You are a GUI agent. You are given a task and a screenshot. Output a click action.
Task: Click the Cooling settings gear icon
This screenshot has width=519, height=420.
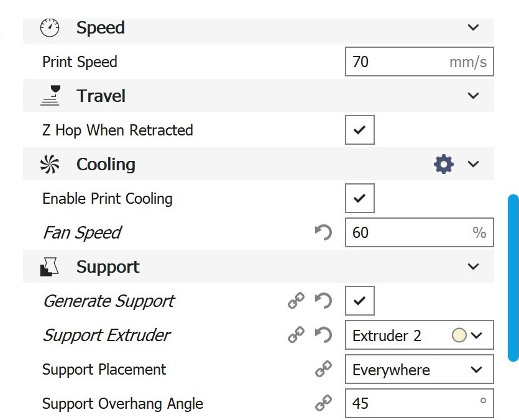pyautogui.click(x=443, y=165)
